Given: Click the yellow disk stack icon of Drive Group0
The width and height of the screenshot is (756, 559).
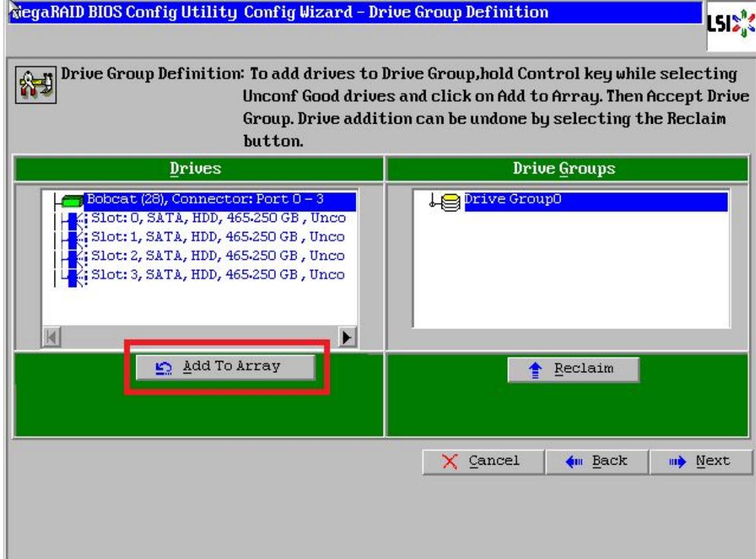Looking at the screenshot, I should [450, 202].
